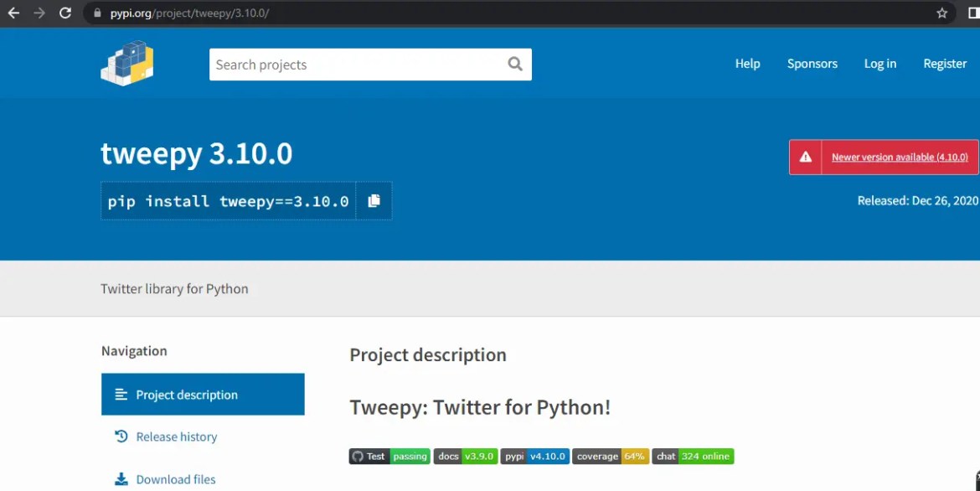View site info via address bar lock icon
This screenshot has height=491, width=980.
(97, 13)
